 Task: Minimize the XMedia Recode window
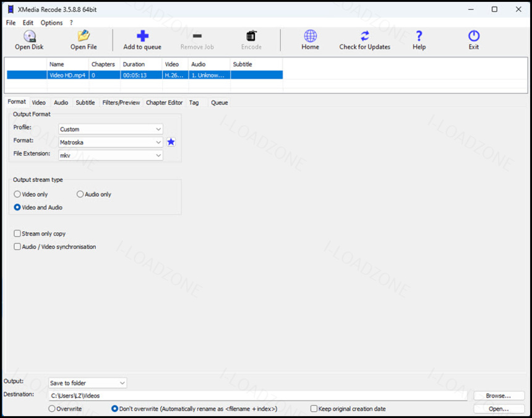[x=471, y=9]
